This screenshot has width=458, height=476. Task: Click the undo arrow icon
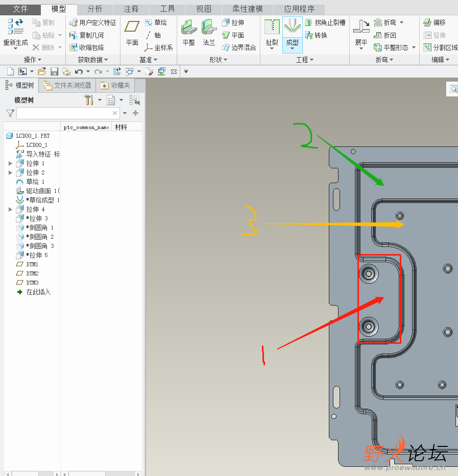pyautogui.click(x=79, y=71)
